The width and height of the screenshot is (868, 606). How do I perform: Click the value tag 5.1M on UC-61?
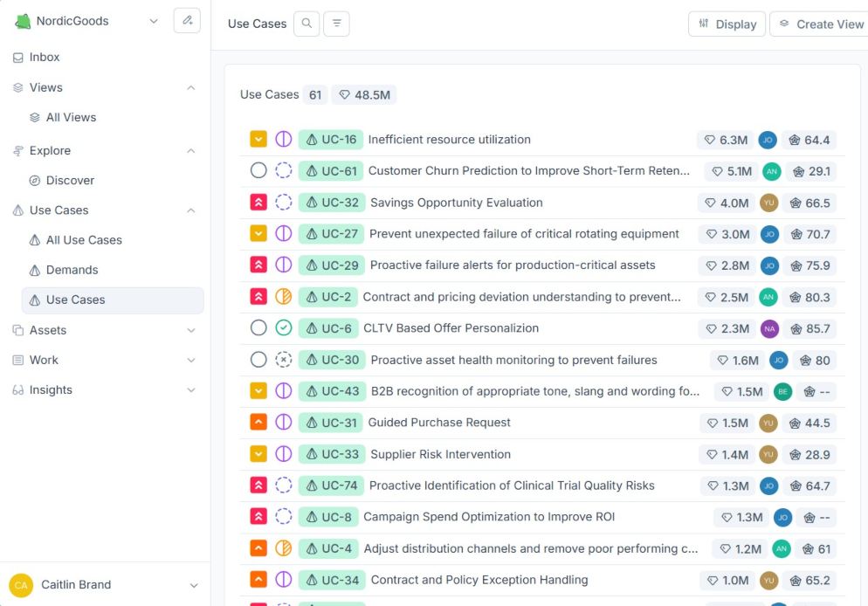tap(732, 171)
